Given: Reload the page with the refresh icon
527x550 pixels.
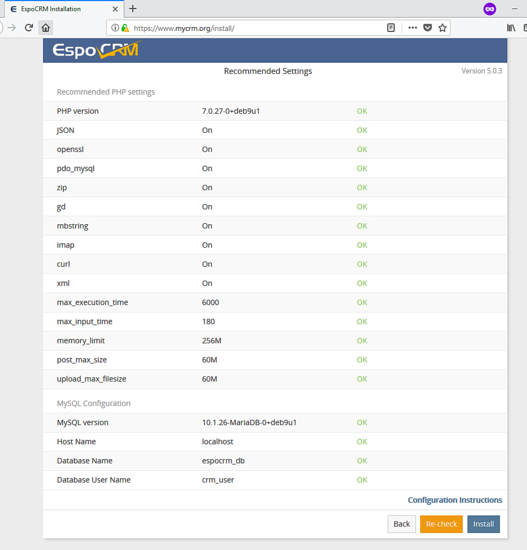Looking at the screenshot, I should coord(29,28).
